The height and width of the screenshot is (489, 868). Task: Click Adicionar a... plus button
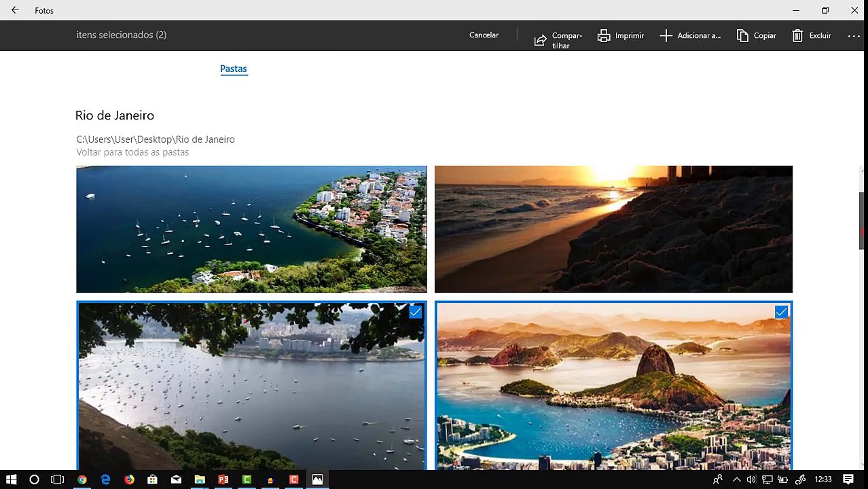[x=690, y=35]
